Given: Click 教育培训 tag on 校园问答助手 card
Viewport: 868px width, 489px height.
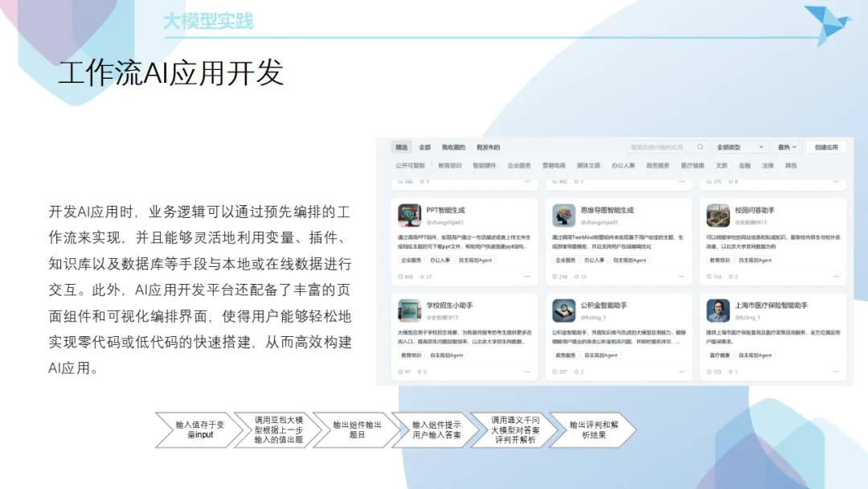Looking at the screenshot, I should pos(719,261).
